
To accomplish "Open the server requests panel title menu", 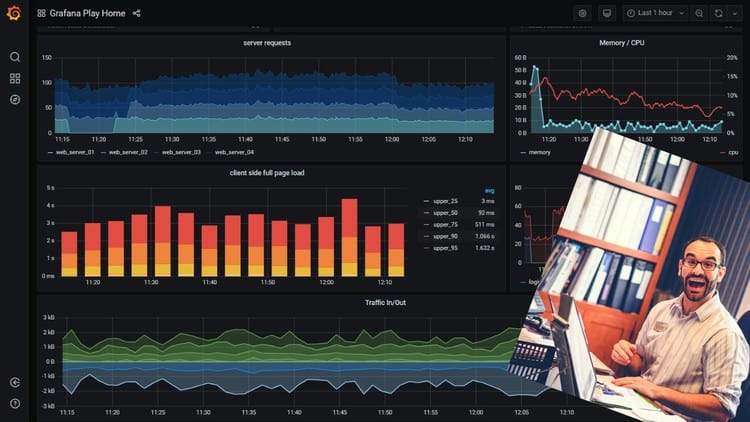I will point(267,43).
